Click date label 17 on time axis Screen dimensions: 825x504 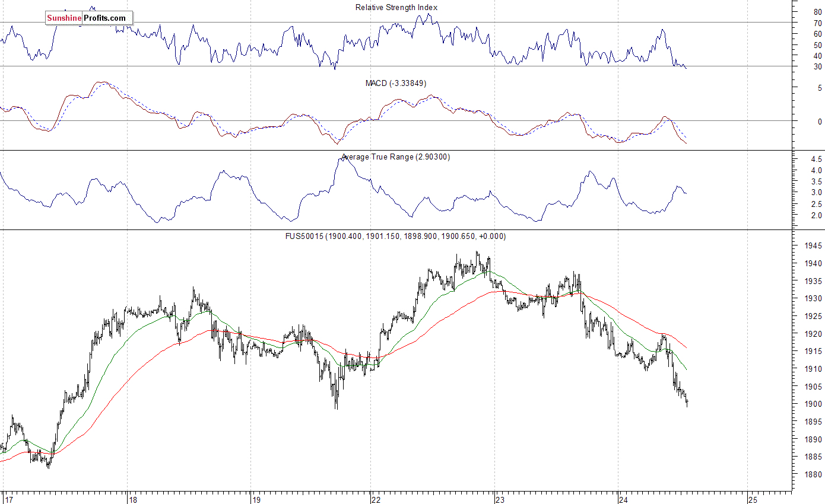tap(8, 499)
